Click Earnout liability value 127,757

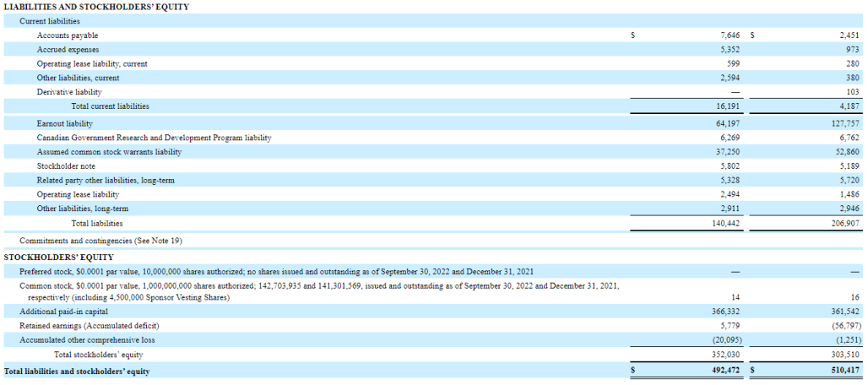point(845,123)
